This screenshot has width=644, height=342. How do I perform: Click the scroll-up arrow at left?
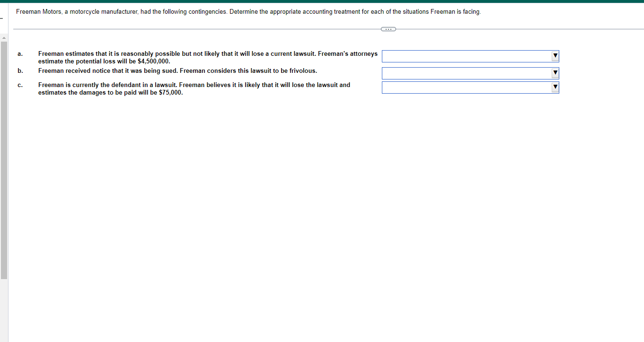[x=4, y=37]
